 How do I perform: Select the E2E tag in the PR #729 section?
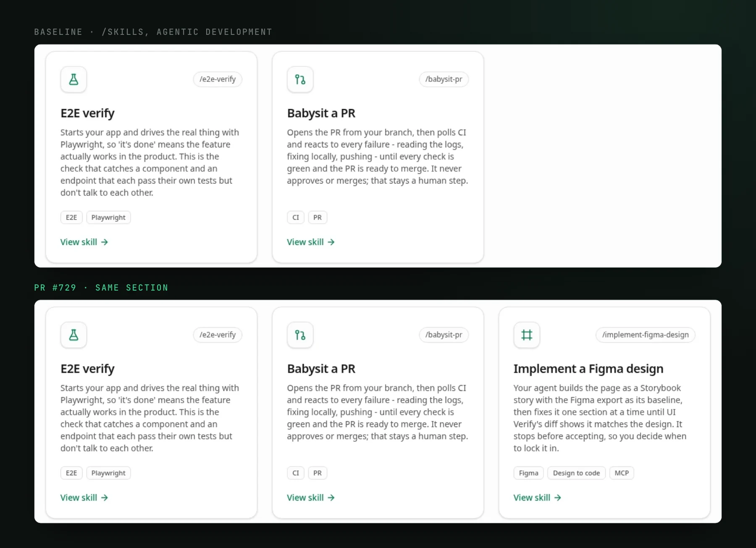click(x=71, y=473)
